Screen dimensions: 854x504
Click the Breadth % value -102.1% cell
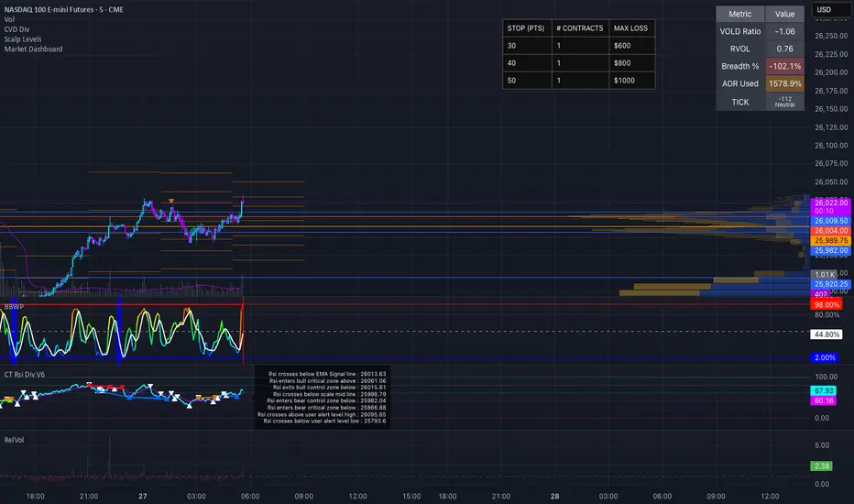pos(783,65)
